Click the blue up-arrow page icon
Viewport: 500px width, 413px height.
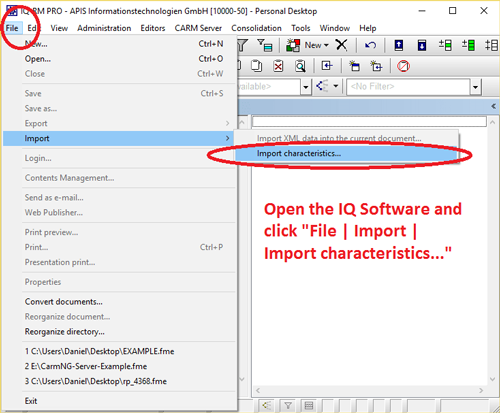(x=399, y=45)
